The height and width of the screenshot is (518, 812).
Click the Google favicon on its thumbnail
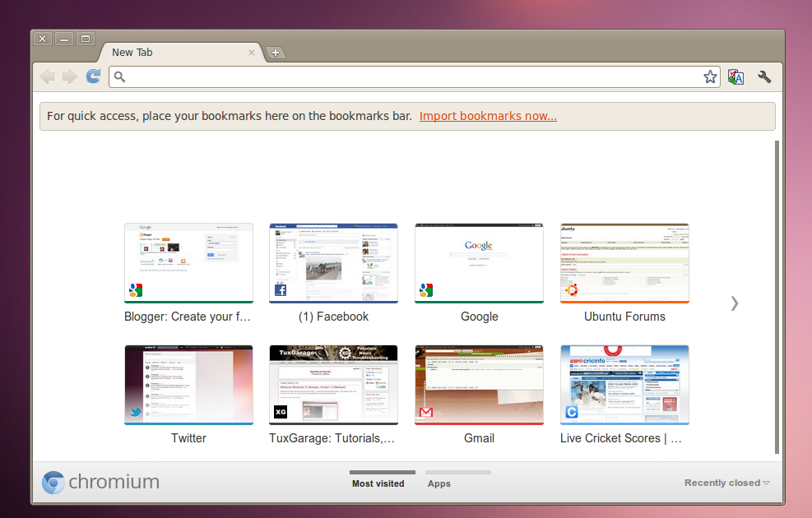pos(426,289)
